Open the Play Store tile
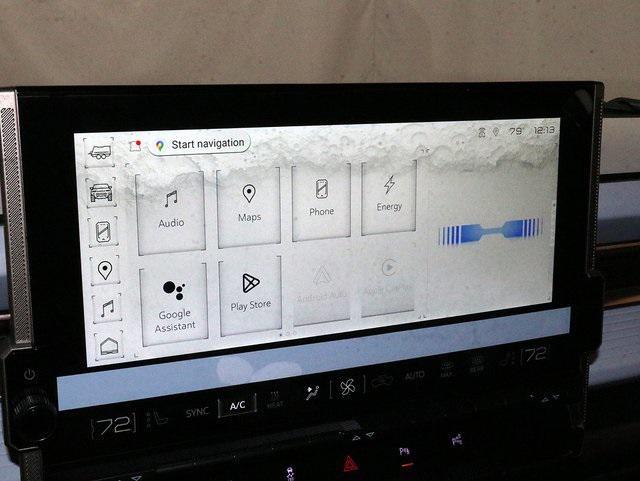 pyautogui.click(x=251, y=295)
